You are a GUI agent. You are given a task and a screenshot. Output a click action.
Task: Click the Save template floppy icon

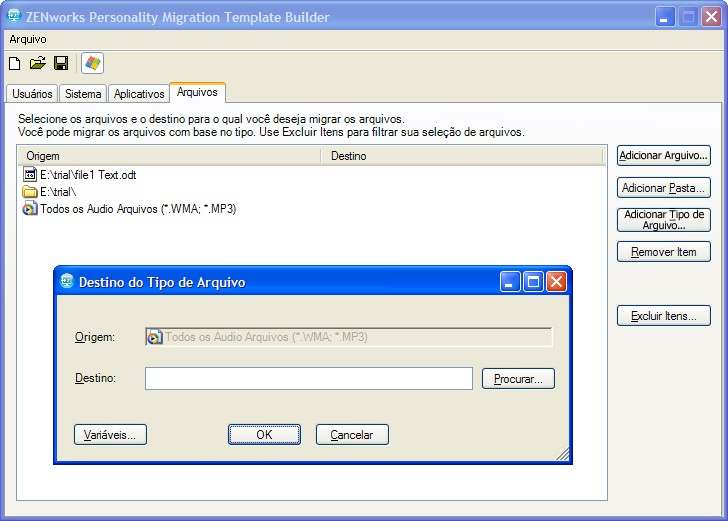(61, 63)
